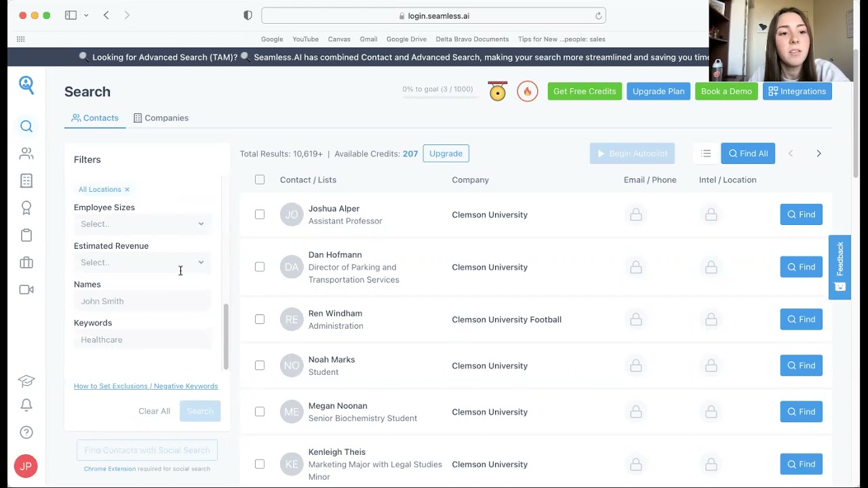This screenshot has height=488, width=868.
Task: Open the contacts people icon in sidebar
Action: [26, 154]
